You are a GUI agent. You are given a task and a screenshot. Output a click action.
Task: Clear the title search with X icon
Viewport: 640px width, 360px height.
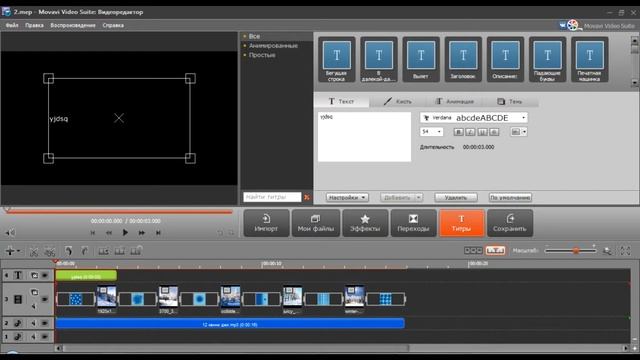307,197
